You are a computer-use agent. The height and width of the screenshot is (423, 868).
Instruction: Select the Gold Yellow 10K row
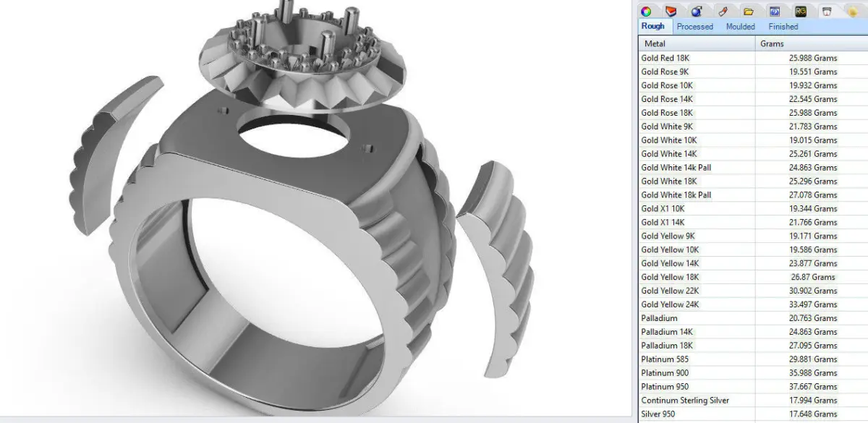[x=753, y=250]
